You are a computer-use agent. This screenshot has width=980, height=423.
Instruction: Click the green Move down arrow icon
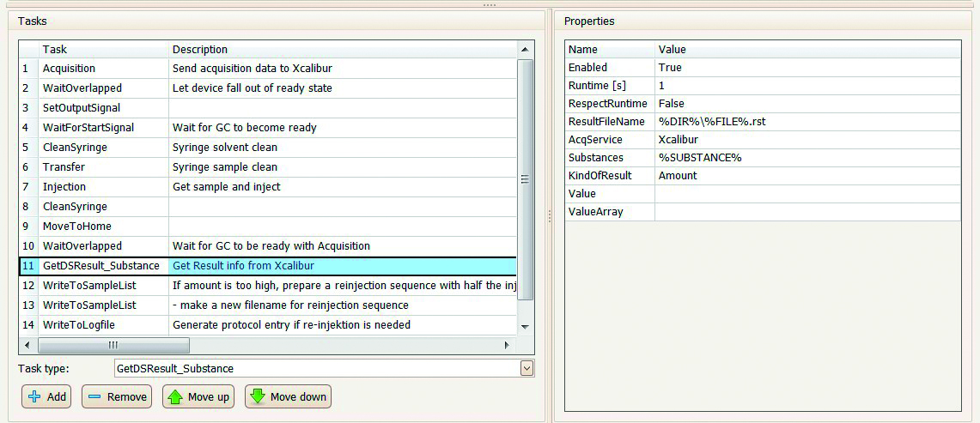coord(259,396)
